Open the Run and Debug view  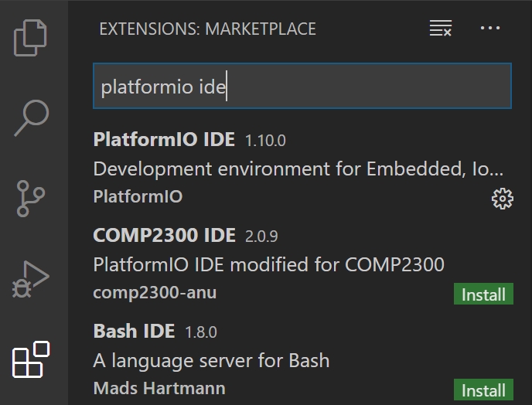[x=31, y=279]
